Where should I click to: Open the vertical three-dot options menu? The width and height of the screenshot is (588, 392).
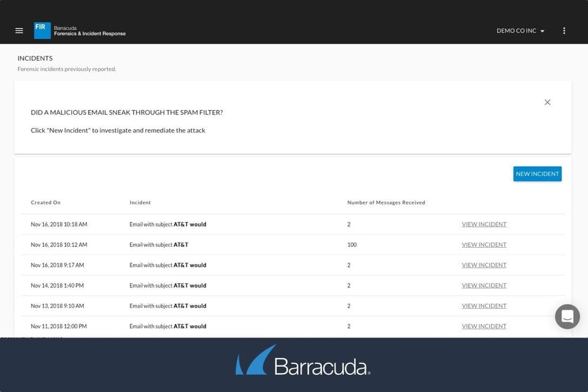[x=564, y=31]
